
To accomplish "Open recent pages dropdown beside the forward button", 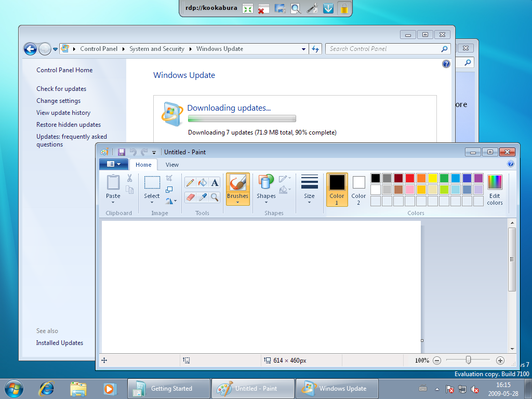I will coord(55,49).
